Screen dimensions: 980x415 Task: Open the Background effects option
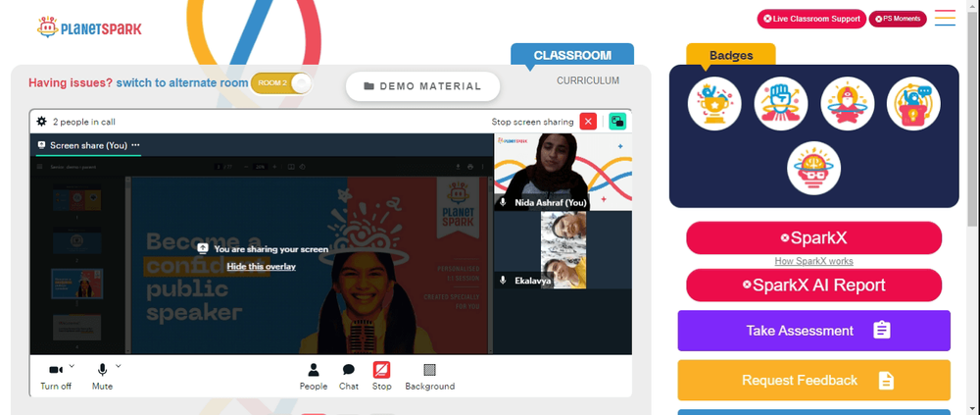[430, 377]
